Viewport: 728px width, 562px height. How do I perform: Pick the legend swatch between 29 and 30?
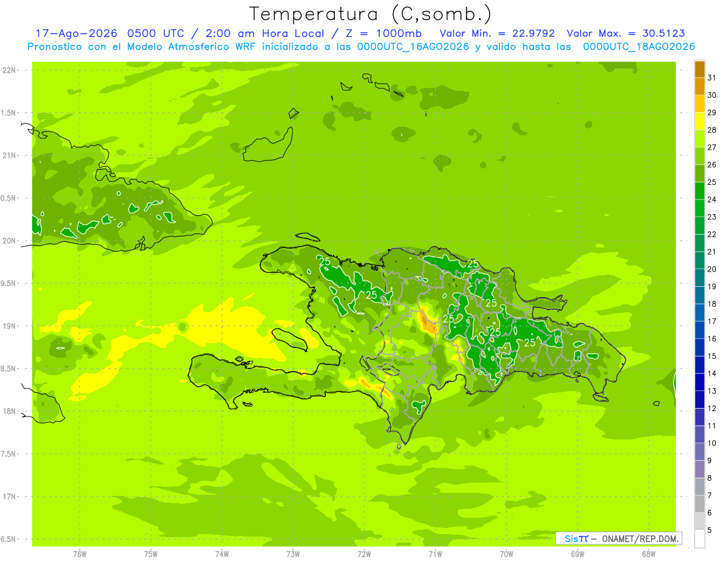tap(699, 104)
